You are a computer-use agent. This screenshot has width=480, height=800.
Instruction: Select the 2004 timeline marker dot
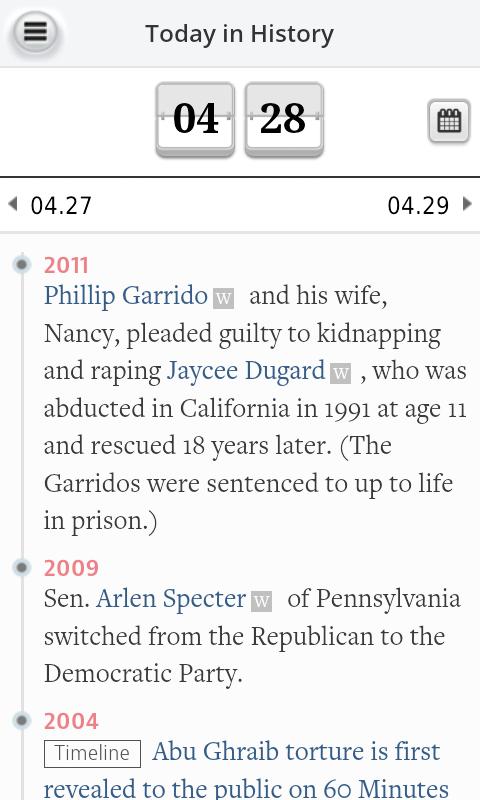(x=22, y=720)
